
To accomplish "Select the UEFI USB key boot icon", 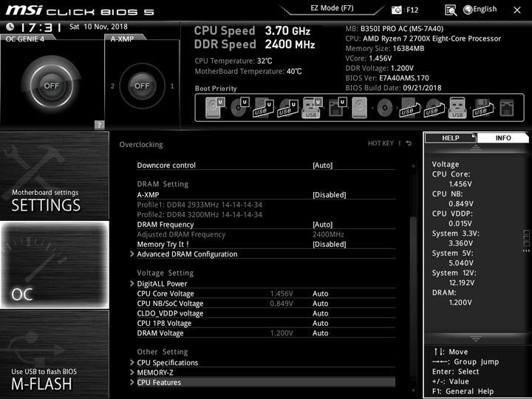I will point(312,108).
